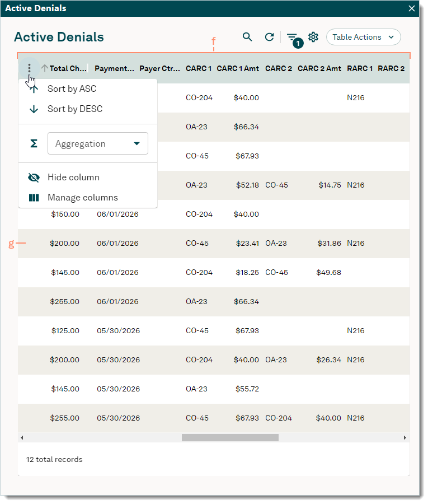The image size is (428, 504).
Task: Click the scrollbar left arrow
Action: [21, 437]
